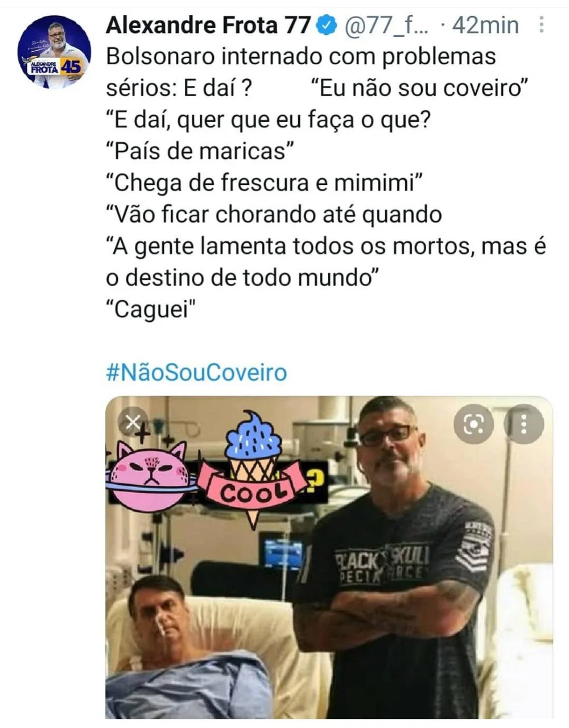Tap the yellow question mark sticker

tap(316, 481)
